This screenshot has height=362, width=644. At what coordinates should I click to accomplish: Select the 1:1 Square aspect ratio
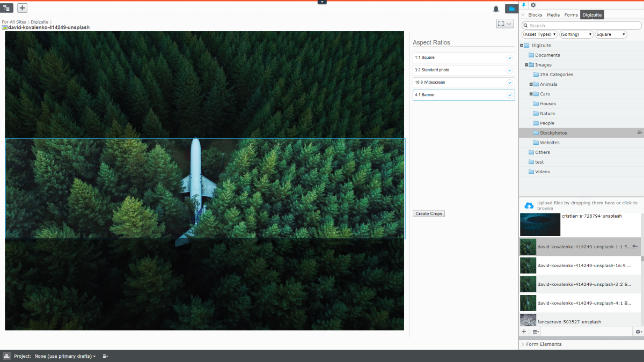click(x=464, y=57)
